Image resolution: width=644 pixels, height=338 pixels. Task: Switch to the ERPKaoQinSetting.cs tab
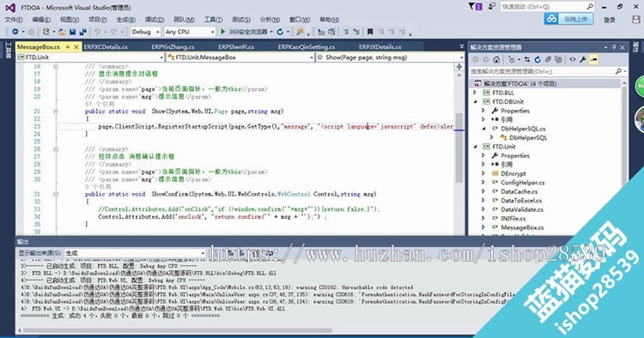coord(307,47)
